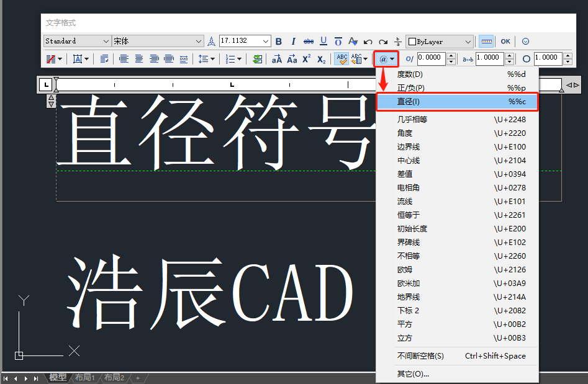Insert the 欧姆 symbol
This screenshot has width=588, height=384.
458,270
